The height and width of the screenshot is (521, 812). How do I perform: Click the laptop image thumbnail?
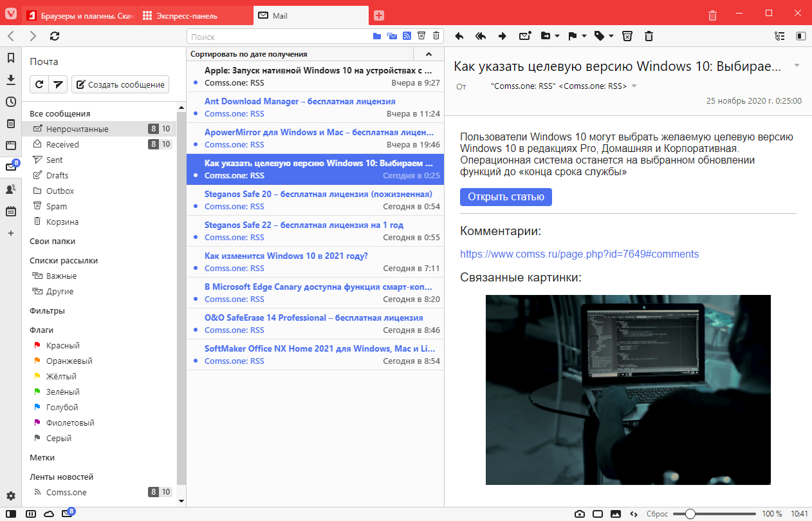(x=628, y=390)
